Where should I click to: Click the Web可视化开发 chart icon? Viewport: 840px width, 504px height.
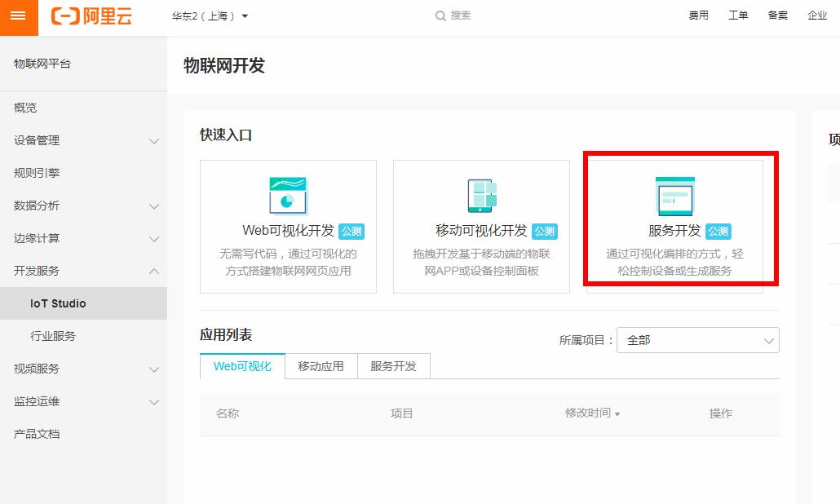pos(288,196)
